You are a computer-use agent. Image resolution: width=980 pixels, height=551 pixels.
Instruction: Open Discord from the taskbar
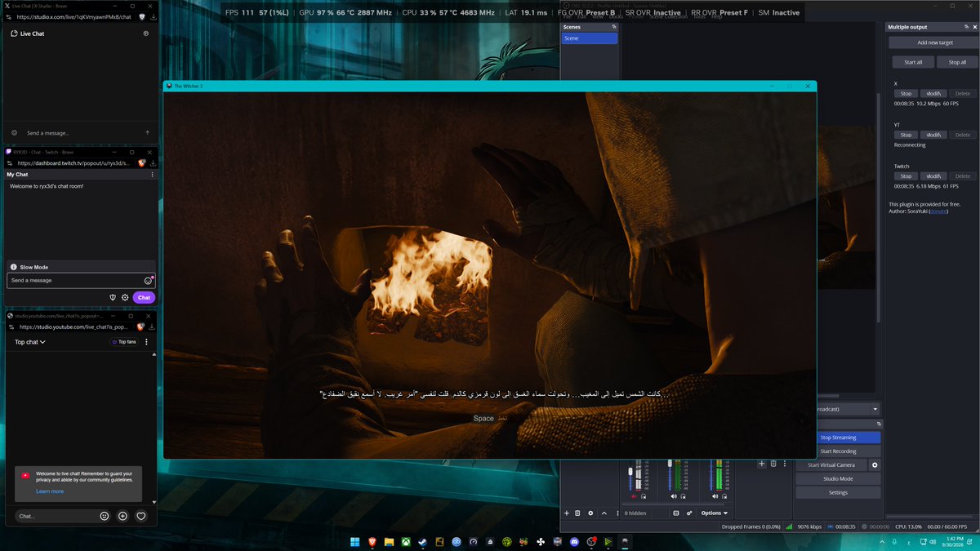tap(574, 542)
